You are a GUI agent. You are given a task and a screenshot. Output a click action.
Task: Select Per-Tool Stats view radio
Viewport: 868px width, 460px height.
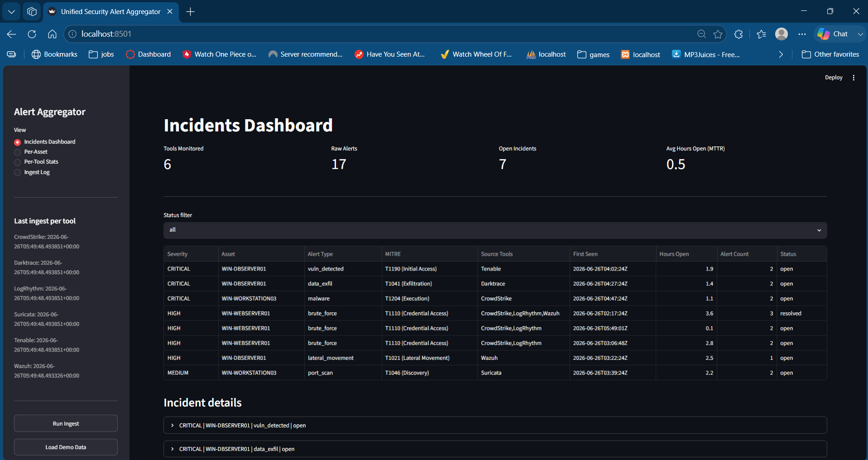[36, 162]
